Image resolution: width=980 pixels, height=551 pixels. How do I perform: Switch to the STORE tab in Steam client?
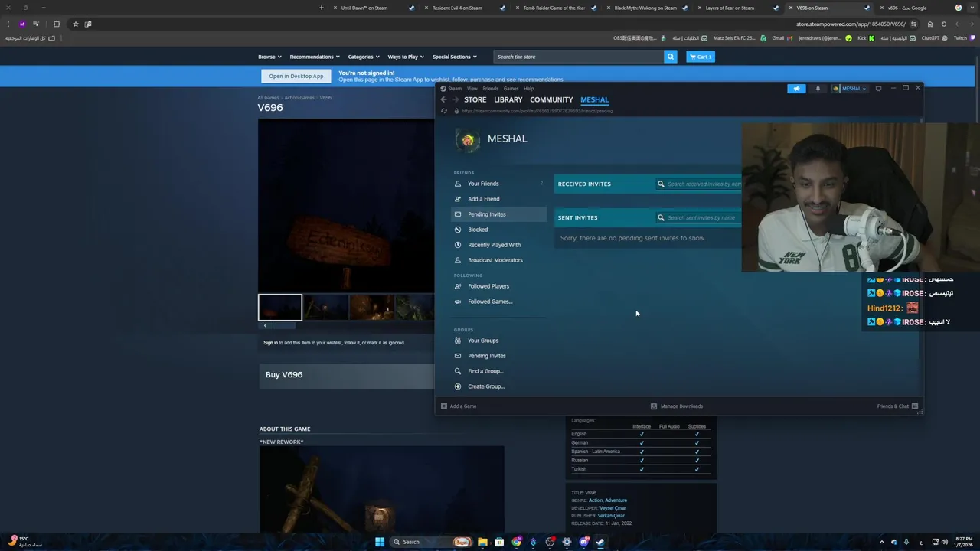pos(475,99)
